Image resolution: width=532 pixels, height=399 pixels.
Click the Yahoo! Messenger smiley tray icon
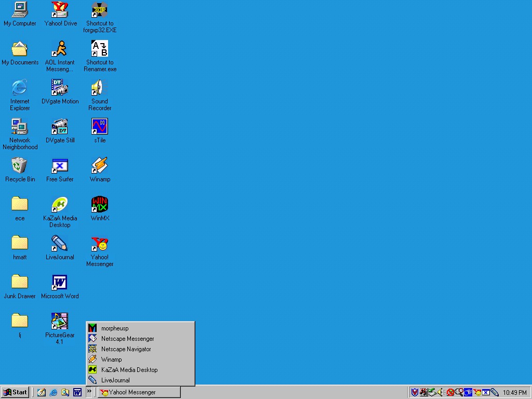(477, 393)
